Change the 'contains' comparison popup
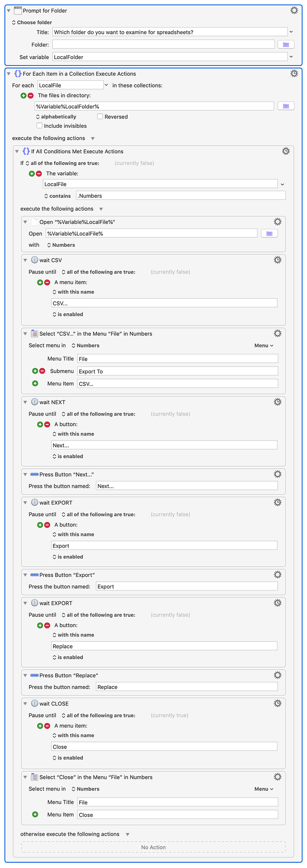The image size is (307, 868). click(x=57, y=196)
